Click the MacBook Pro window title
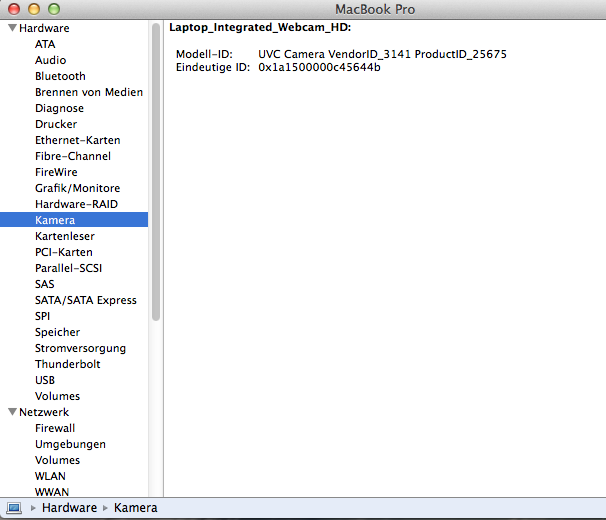 [375, 9]
